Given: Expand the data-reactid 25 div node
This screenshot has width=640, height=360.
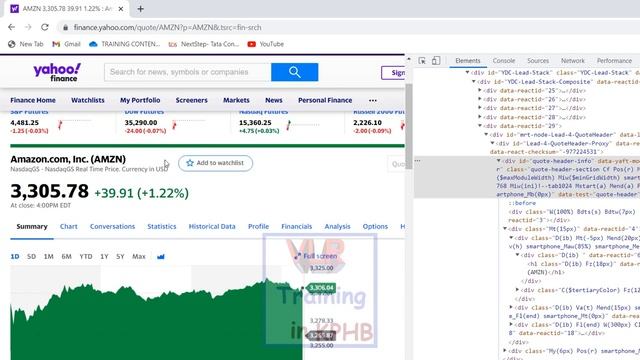Looking at the screenshot, I should click(x=480, y=91).
